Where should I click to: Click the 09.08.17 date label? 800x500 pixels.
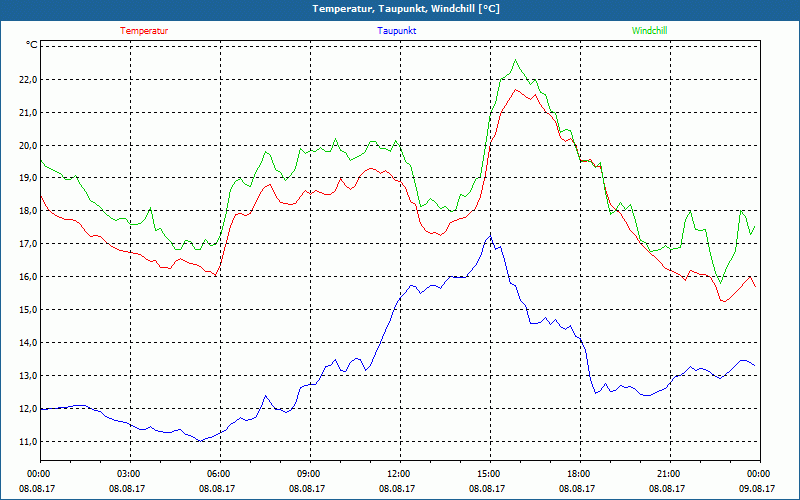pos(758,489)
